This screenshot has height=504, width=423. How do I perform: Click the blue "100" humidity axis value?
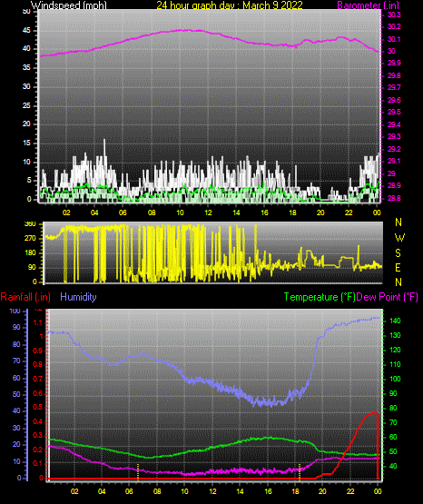click(15, 311)
